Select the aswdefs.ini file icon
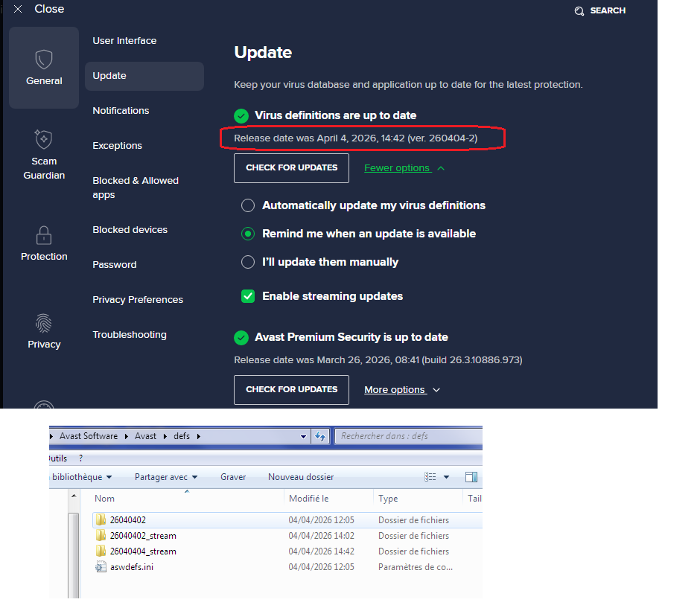Screen dimensions: 700x611 click(x=101, y=567)
